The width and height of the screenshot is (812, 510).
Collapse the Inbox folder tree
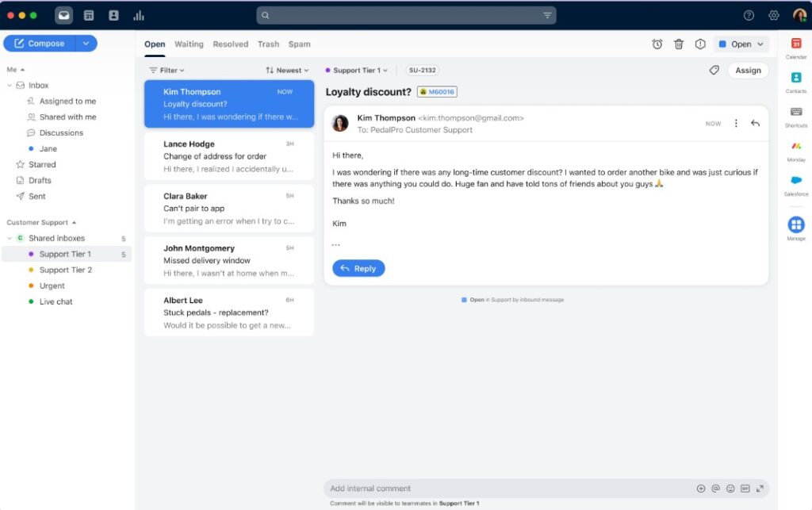coord(10,86)
